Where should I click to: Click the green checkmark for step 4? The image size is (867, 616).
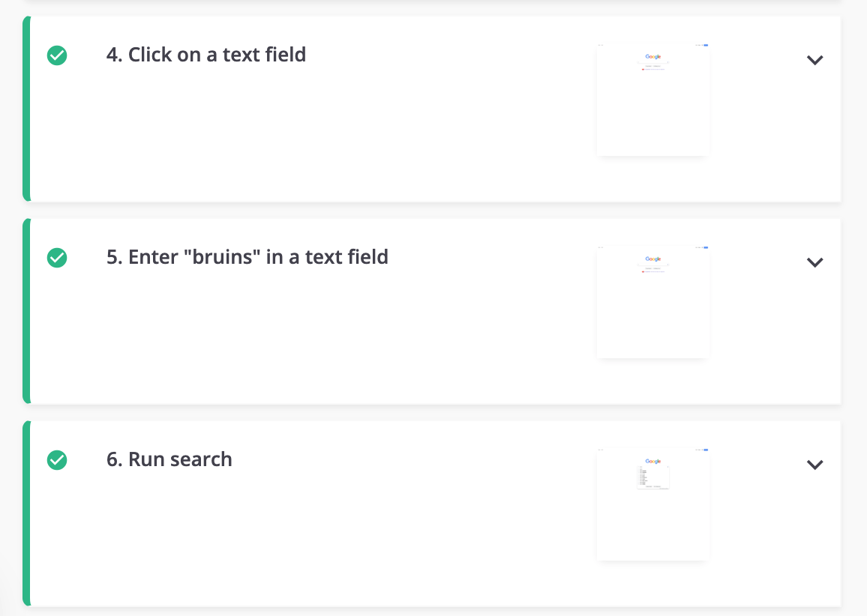57,55
